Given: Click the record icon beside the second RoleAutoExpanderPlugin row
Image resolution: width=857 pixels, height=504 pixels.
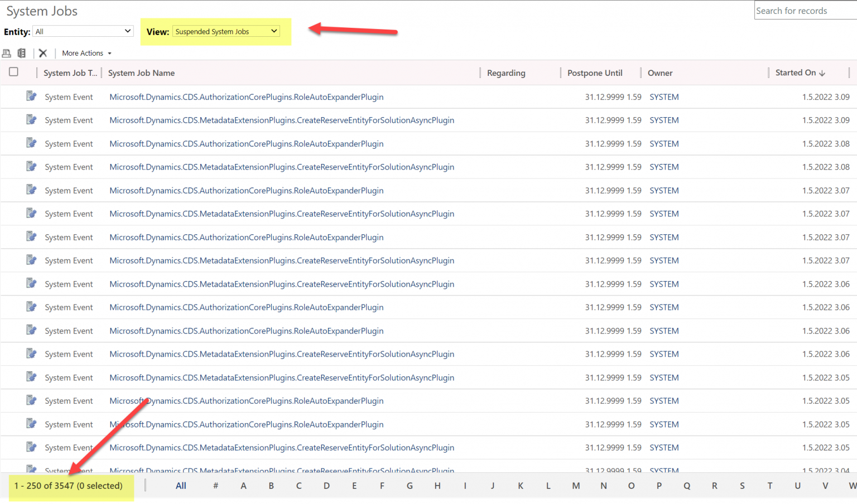Looking at the screenshot, I should 31,142.
